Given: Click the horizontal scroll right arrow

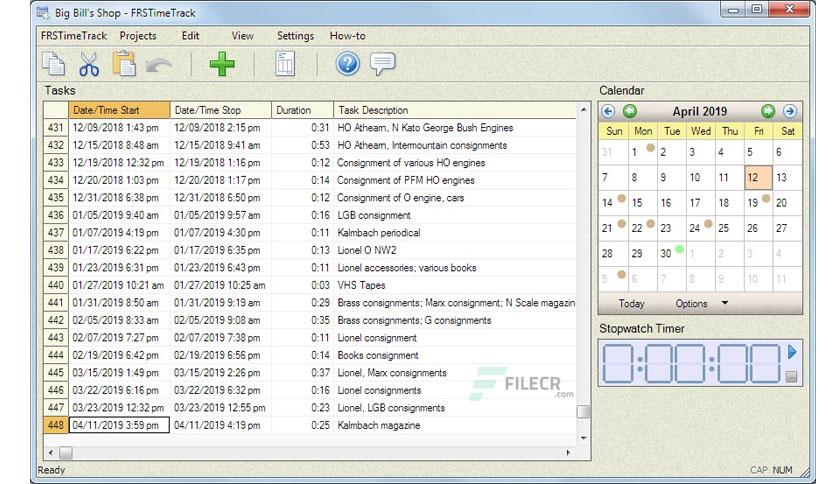Looking at the screenshot, I should 568,453.
